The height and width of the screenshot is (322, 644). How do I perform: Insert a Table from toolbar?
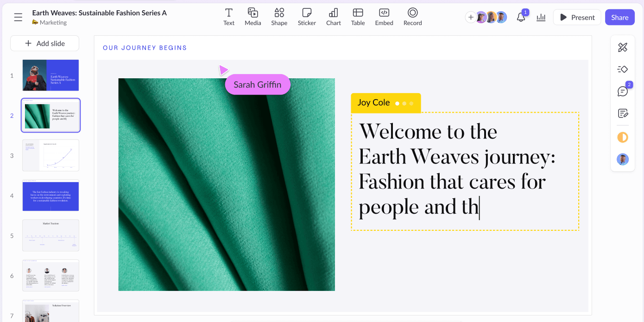pos(358,17)
